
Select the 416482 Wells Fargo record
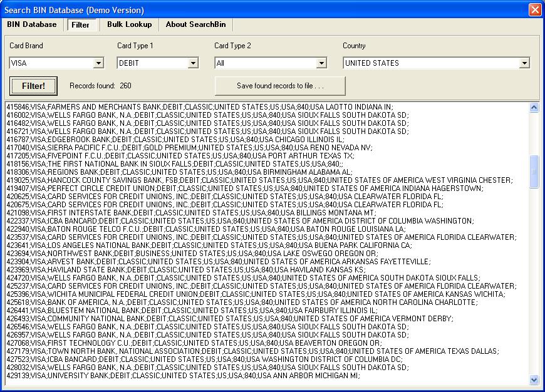tap(208, 123)
